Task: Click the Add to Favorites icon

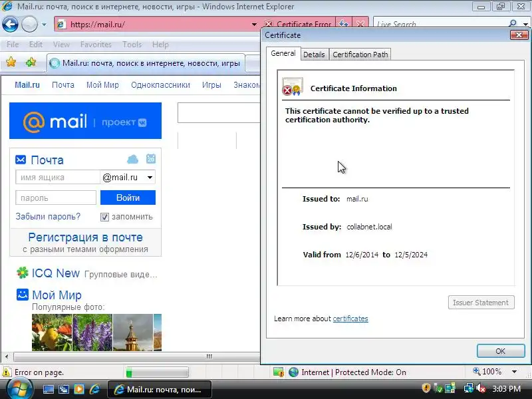Action: tap(31, 62)
